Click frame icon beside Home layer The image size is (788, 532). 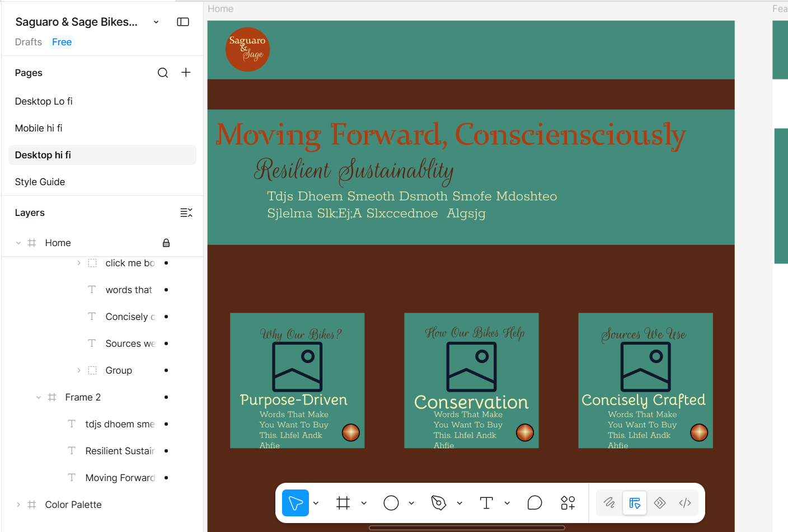click(32, 243)
